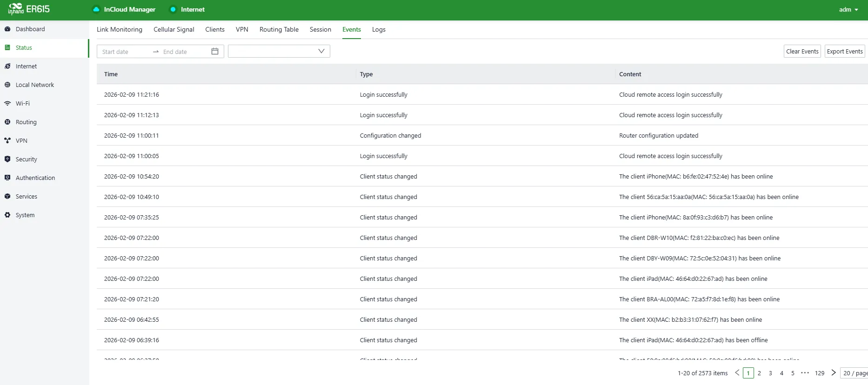
Task: Click the Wi-Fi signal icon in sidebar
Action: (x=7, y=103)
